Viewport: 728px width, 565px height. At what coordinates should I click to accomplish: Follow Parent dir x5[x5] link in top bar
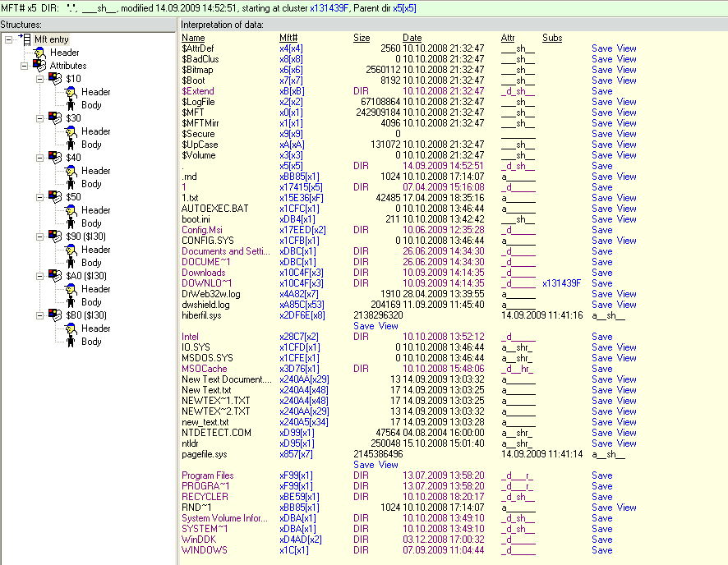[404, 7]
